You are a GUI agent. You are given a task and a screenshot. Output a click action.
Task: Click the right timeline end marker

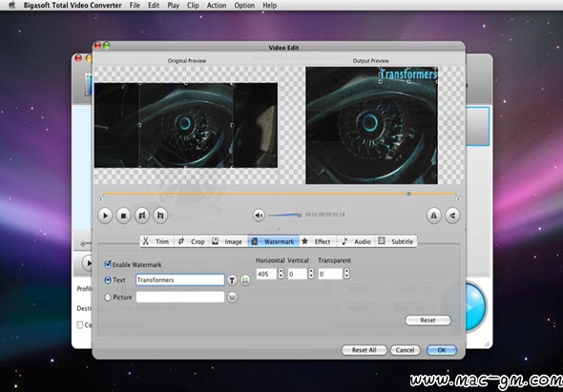coord(458,199)
